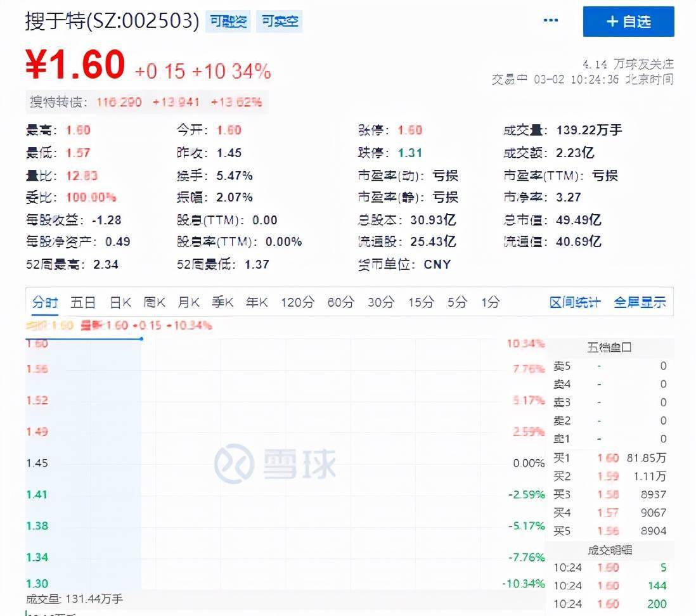The image size is (696, 616).
Task: Click the 4.14万球友关注 follower count
Action: pos(628,64)
